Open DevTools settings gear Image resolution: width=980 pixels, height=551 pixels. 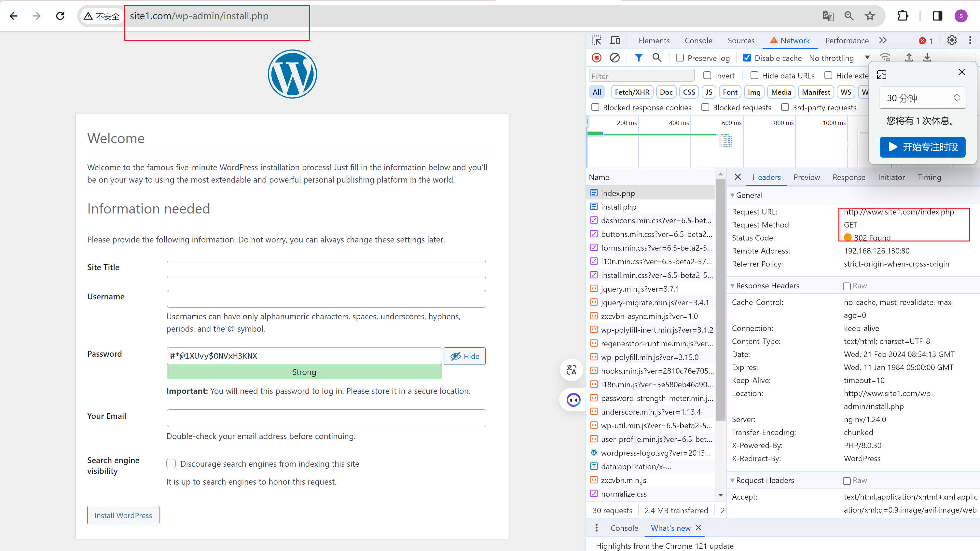pyautogui.click(x=951, y=40)
